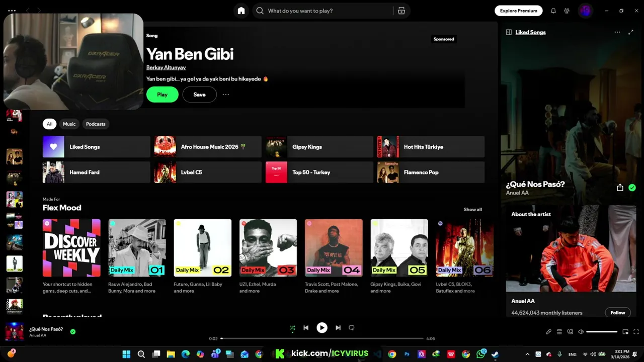
Task: Open Hamed Fard tile
Action: [97, 172]
